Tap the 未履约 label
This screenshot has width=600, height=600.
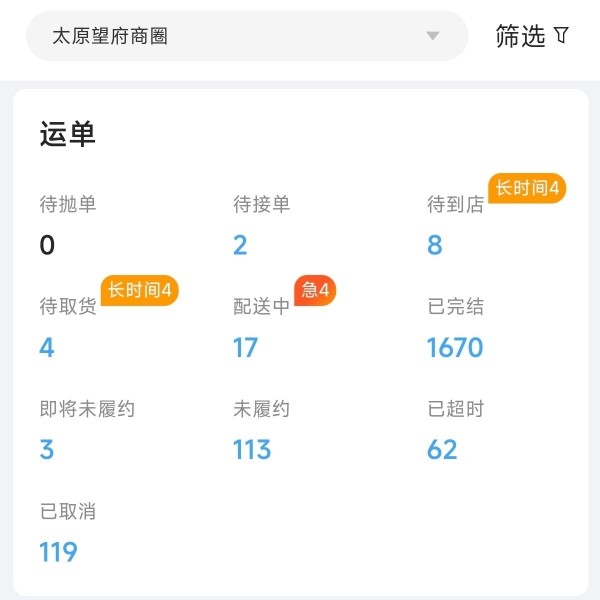point(262,409)
